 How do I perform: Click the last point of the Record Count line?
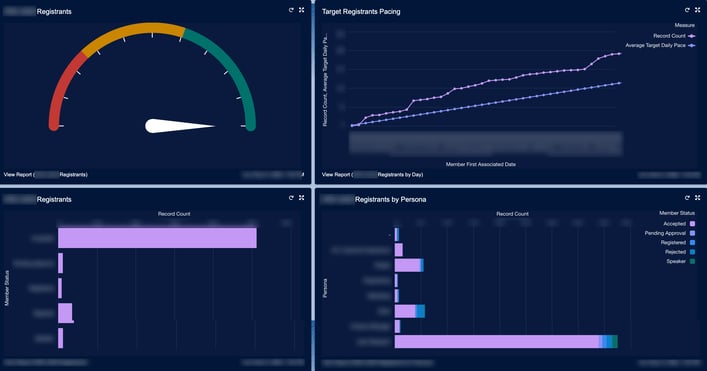[620, 54]
